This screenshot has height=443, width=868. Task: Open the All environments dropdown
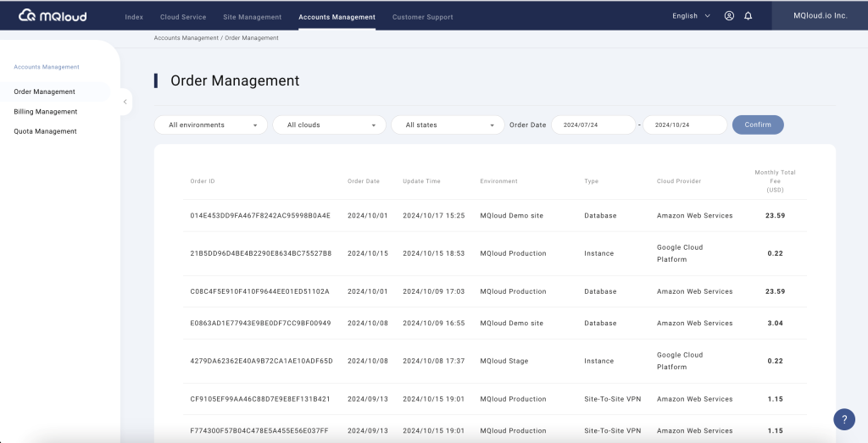212,125
